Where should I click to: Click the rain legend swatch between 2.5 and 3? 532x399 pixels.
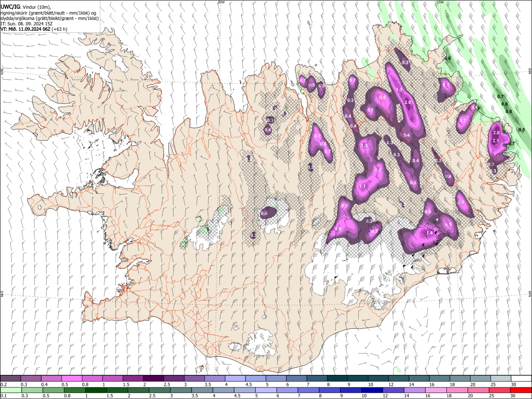coord(160,390)
